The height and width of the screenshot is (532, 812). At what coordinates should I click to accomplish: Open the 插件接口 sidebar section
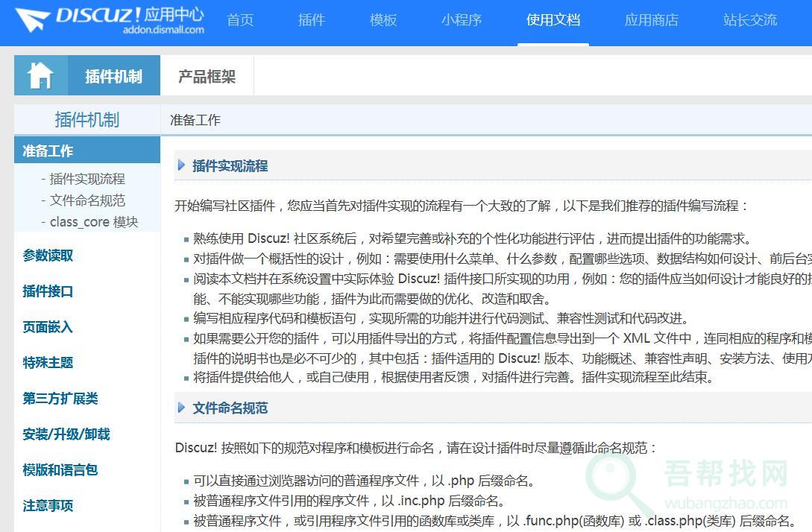pos(48,291)
